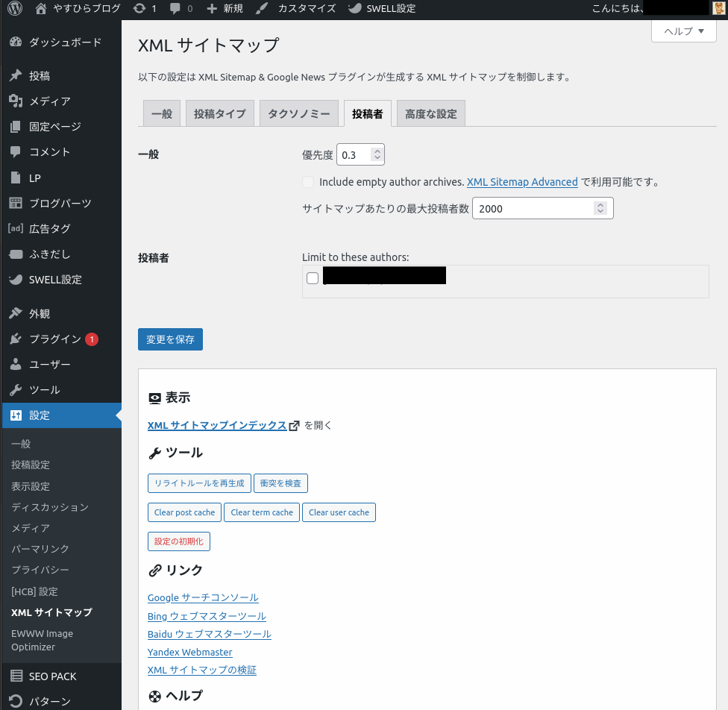
Task: Click the 外観 appearance brush icon
Action: pos(16,314)
